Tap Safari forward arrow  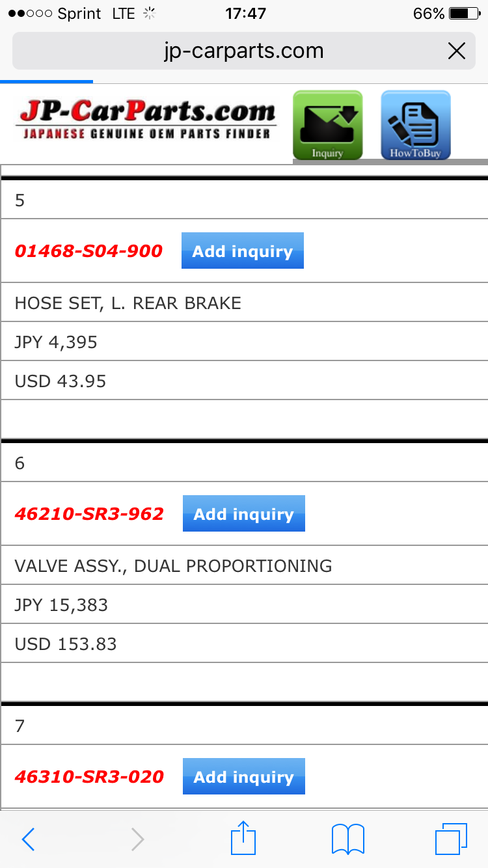[137, 839]
